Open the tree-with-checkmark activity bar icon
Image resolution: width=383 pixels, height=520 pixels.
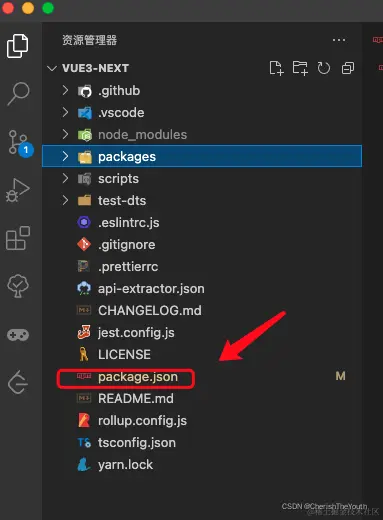pos(18,286)
